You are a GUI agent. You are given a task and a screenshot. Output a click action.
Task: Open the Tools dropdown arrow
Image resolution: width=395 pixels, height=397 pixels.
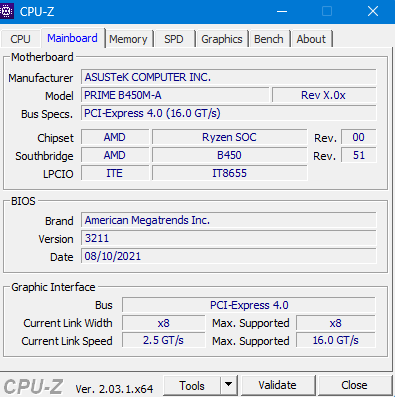pyautogui.click(x=229, y=385)
